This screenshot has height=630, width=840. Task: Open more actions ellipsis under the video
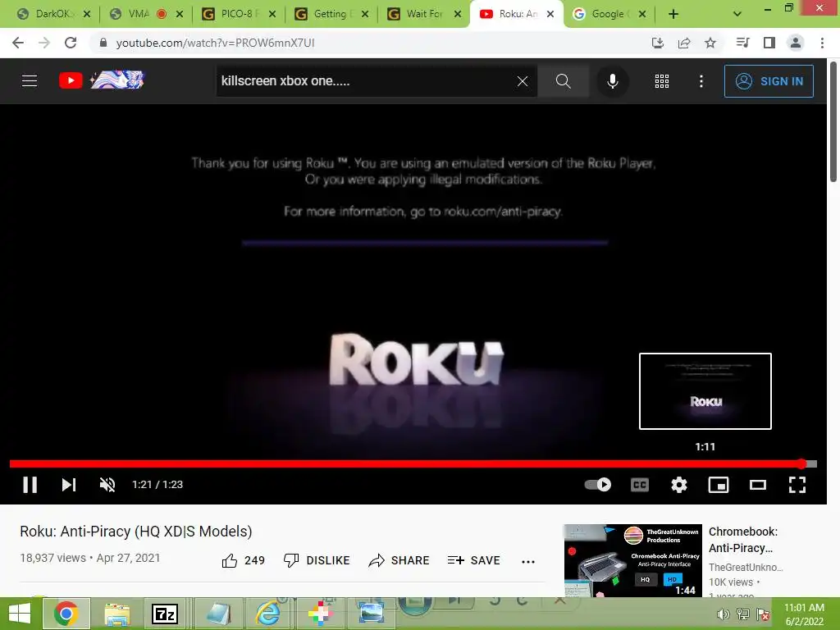(528, 561)
